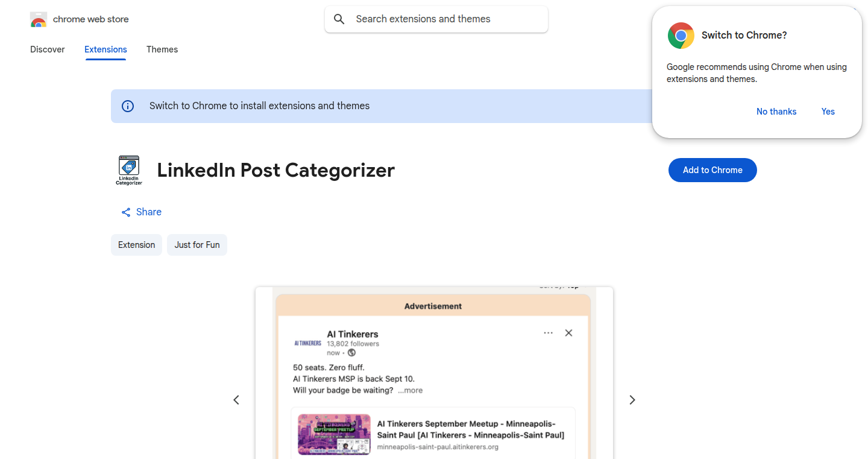Click the September Meetup event thumbnail
The height and width of the screenshot is (459, 868).
pyautogui.click(x=334, y=434)
